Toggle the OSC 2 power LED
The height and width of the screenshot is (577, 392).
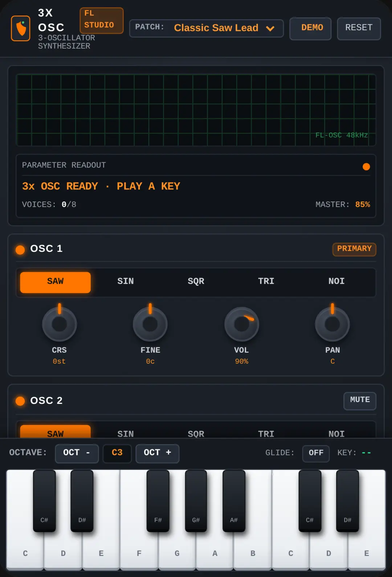pos(20,401)
